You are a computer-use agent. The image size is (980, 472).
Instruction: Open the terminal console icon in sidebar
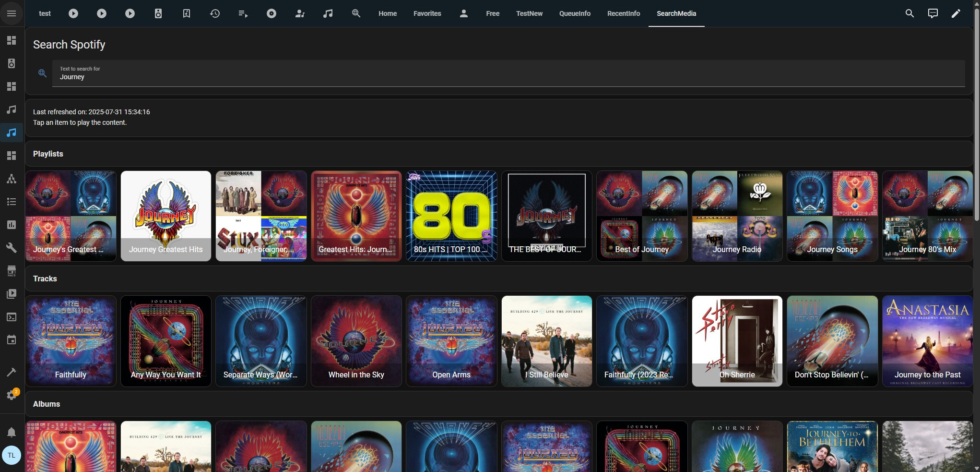coord(12,317)
